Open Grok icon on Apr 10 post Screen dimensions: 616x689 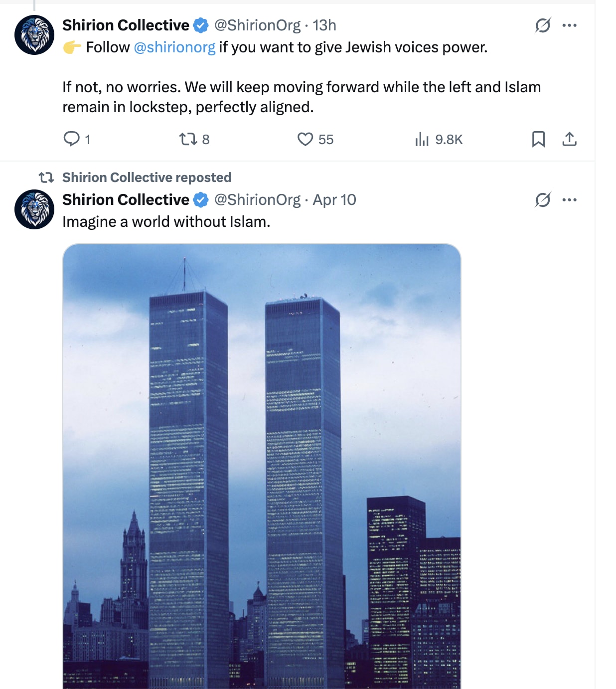pyautogui.click(x=543, y=199)
